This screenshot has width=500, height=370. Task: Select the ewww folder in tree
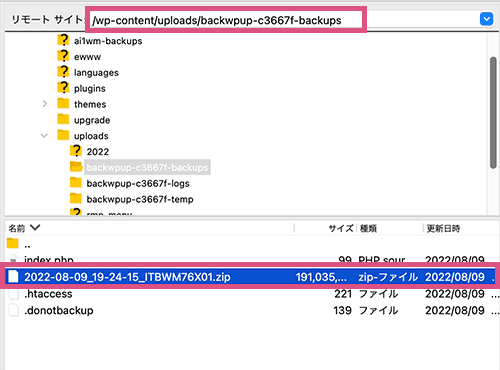pos(87,57)
